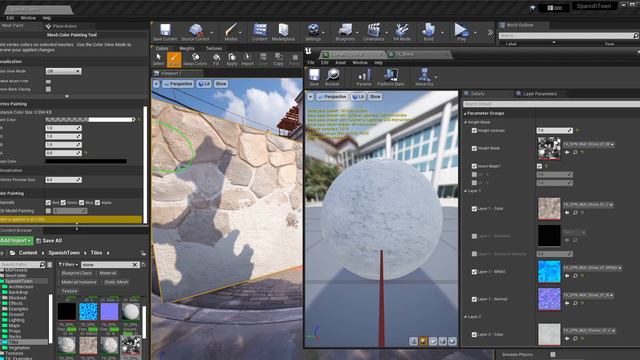640x360 pixels.
Task: Click the Copy vertex colors tool
Action: click(278, 59)
